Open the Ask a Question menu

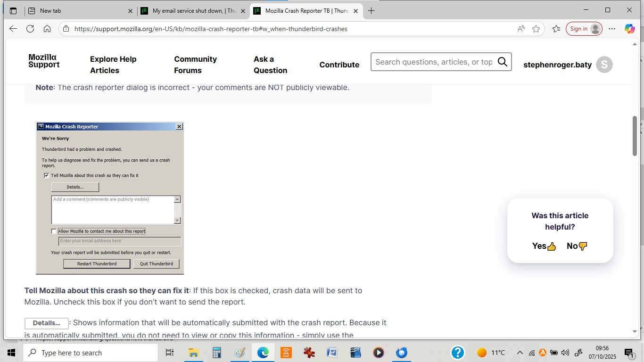[270, 65]
